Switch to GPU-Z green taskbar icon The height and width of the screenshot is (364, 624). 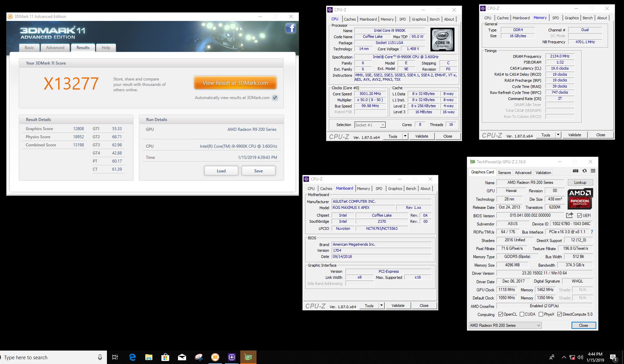pyautogui.click(x=248, y=357)
